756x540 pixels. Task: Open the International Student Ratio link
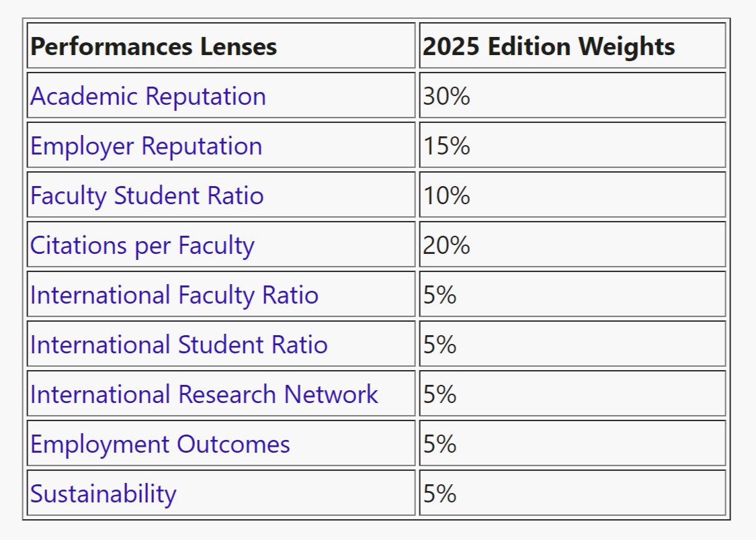point(179,345)
